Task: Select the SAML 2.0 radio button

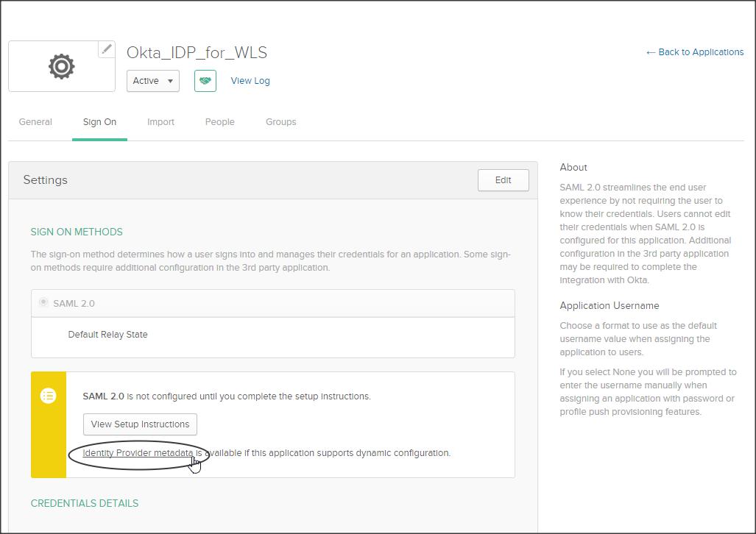Action: click(x=43, y=302)
